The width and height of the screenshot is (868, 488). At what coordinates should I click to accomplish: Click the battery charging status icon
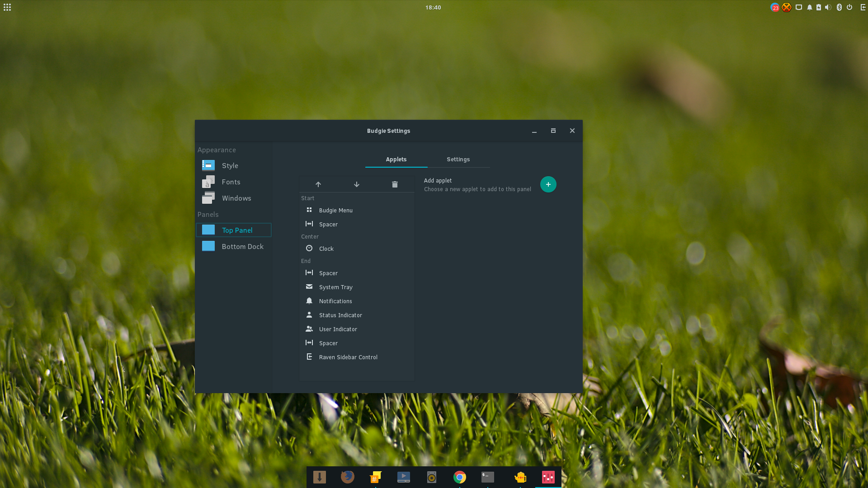pos(819,7)
